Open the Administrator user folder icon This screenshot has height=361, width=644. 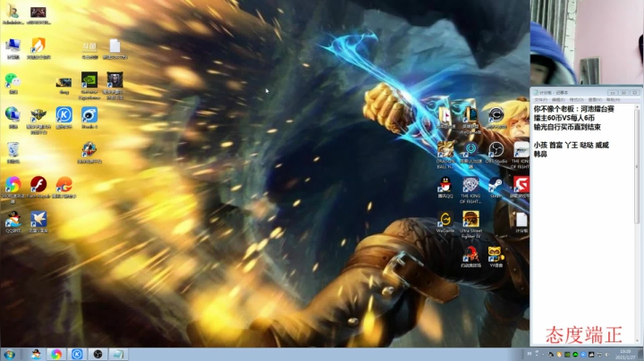click(x=13, y=13)
